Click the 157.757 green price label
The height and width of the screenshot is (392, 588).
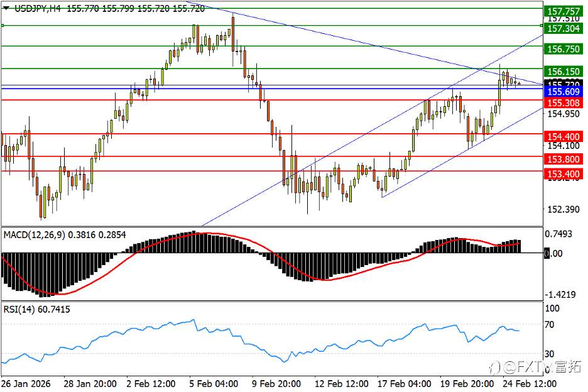pos(563,11)
